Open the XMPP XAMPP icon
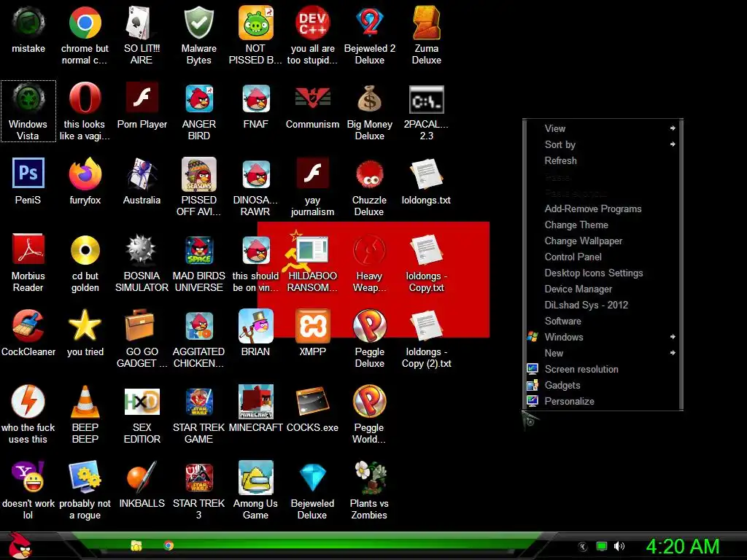Screen dimensions: 747x560 click(312, 326)
